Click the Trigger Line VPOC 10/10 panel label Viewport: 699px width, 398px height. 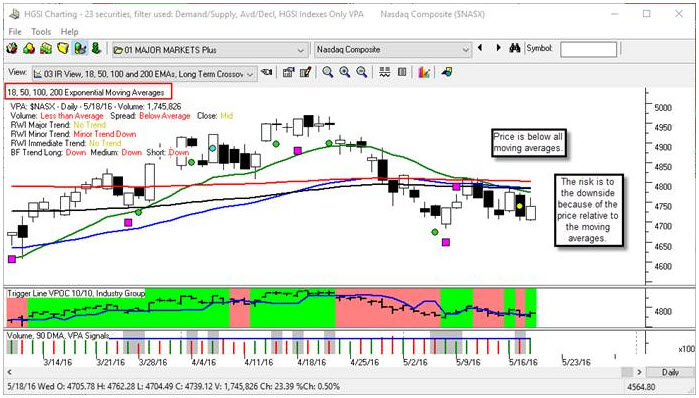[x=76, y=293]
